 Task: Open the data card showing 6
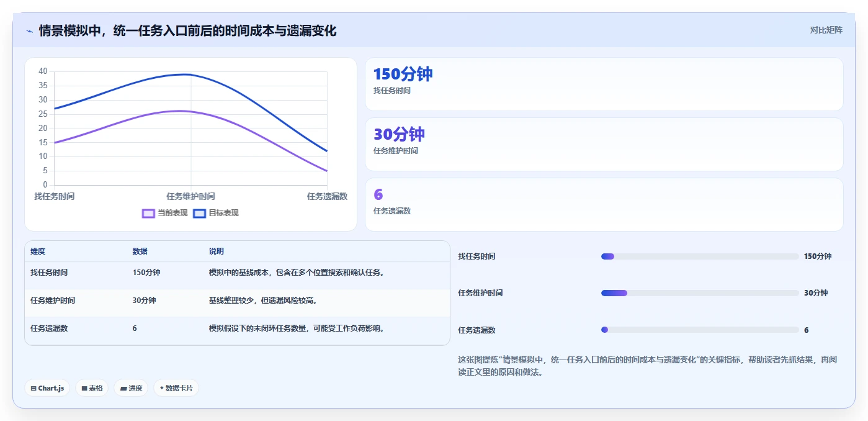coord(604,205)
